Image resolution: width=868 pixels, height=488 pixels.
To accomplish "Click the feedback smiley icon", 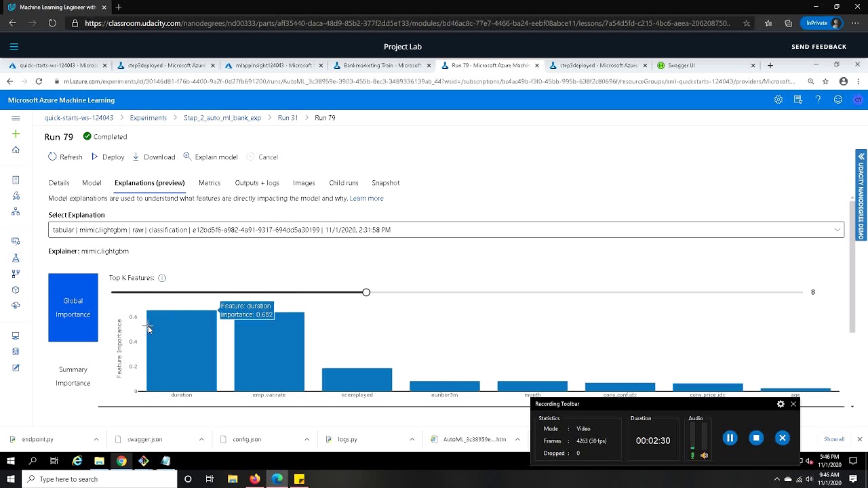I will tap(838, 100).
